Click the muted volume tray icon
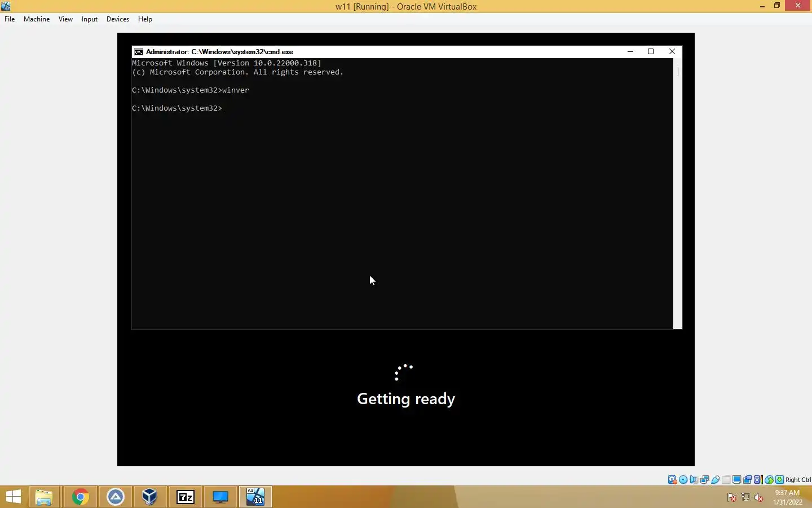Image resolution: width=812 pixels, height=508 pixels. pos(759,497)
